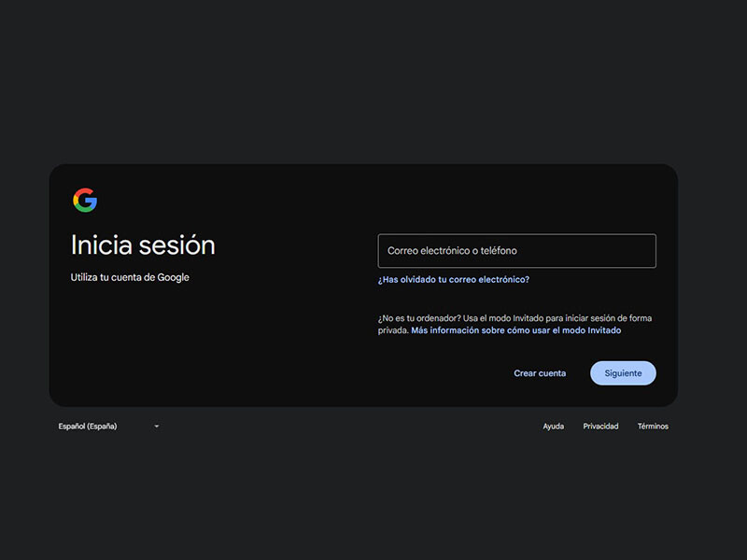The image size is (747, 560).
Task: Open the ¿Has olvidado tu correo electrónico? link
Action: [x=454, y=279]
